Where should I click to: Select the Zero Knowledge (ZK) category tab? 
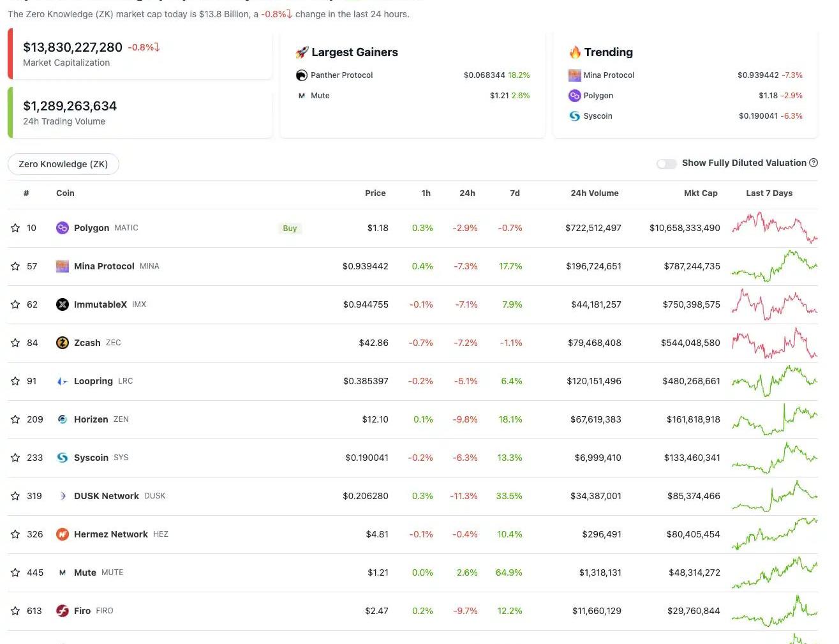point(63,164)
